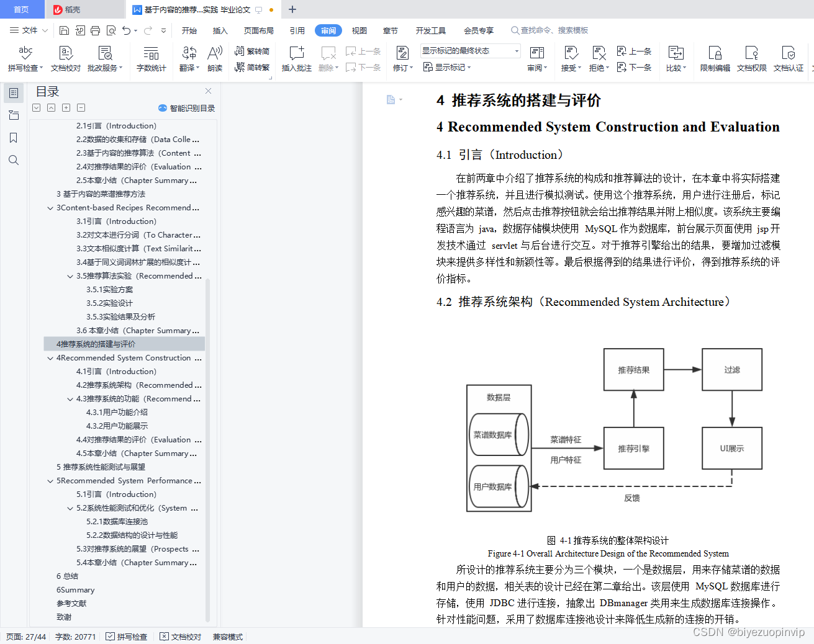Select the outline panel icon in left sidebar
The height and width of the screenshot is (644, 814).
(14, 93)
